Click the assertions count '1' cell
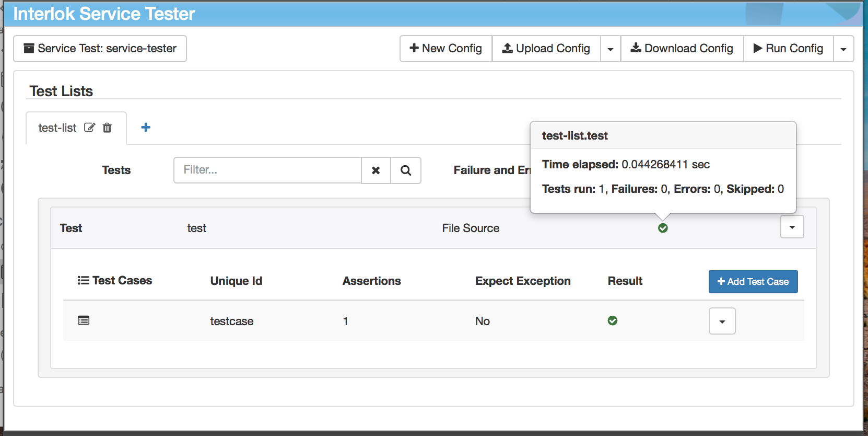 (x=345, y=321)
